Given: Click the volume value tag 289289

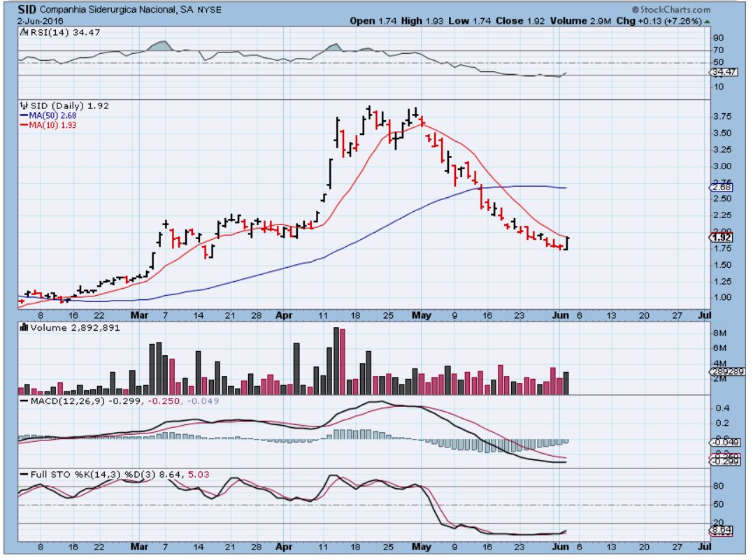Looking at the screenshot, I should (728, 372).
